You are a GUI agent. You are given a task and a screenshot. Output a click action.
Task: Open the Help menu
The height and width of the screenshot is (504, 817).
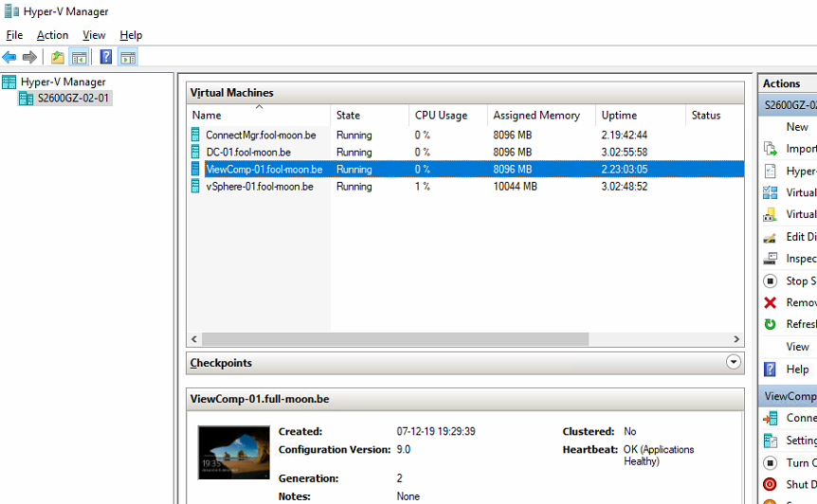131,35
